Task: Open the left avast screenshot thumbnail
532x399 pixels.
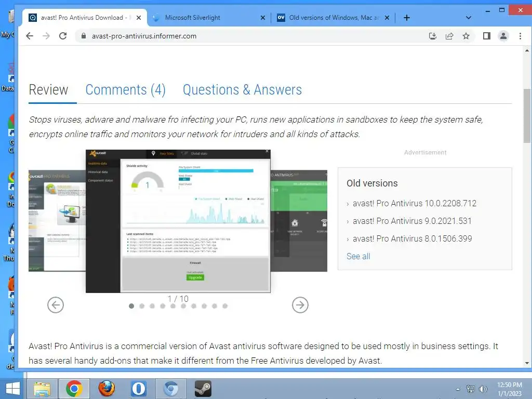Action: pos(57,220)
